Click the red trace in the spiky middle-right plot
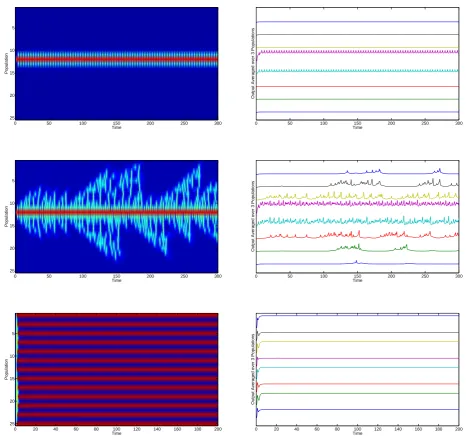 (358, 235)
